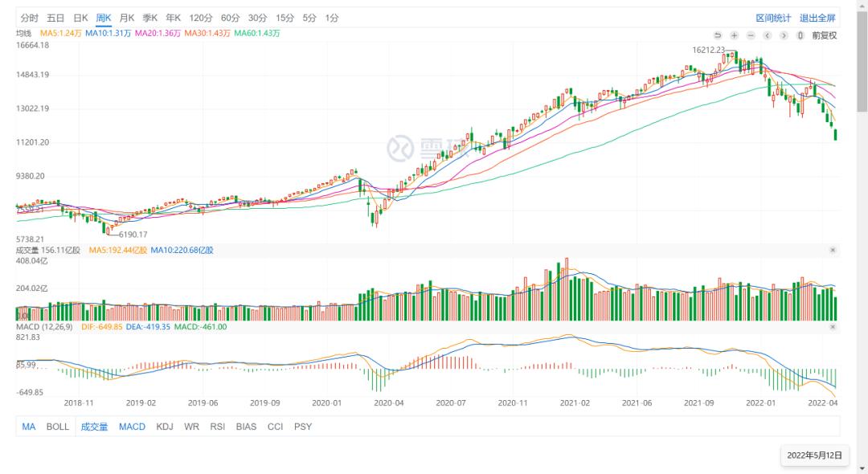Switch to the 日K tab
This screenshot has height=474, width=868.
click(80, 18)
